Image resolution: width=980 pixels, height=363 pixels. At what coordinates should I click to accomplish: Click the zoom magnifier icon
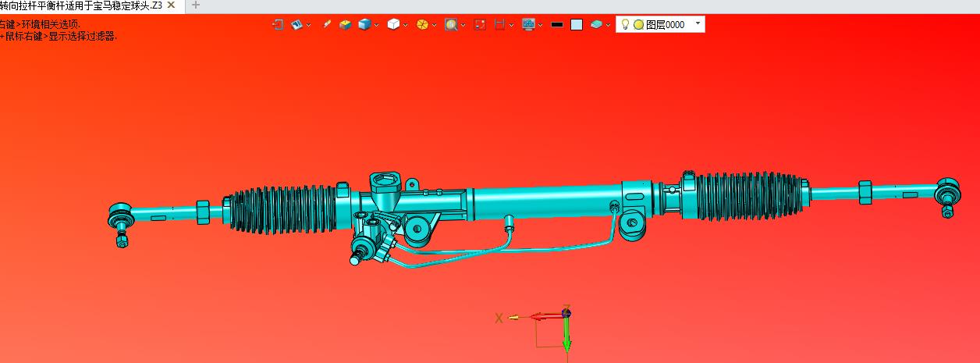(451, 24)
